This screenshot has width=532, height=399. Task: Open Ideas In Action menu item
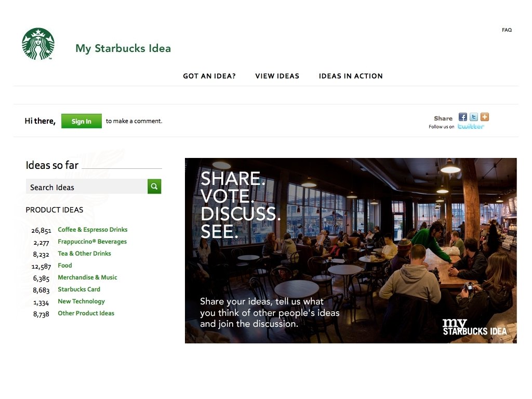point(351,76)
